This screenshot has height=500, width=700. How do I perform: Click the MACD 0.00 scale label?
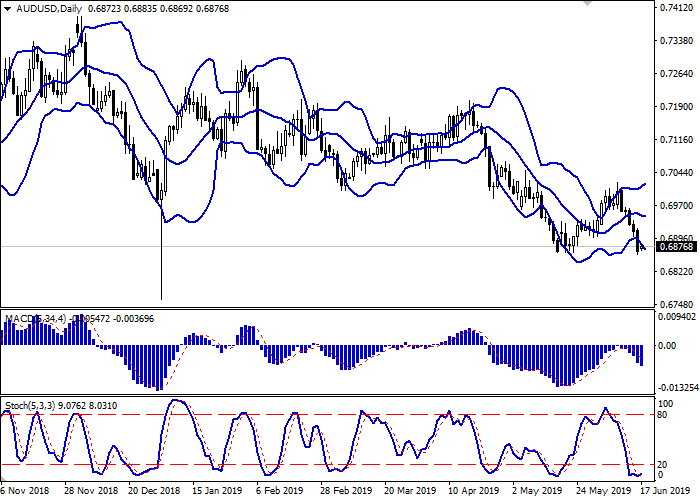[668, 346]
